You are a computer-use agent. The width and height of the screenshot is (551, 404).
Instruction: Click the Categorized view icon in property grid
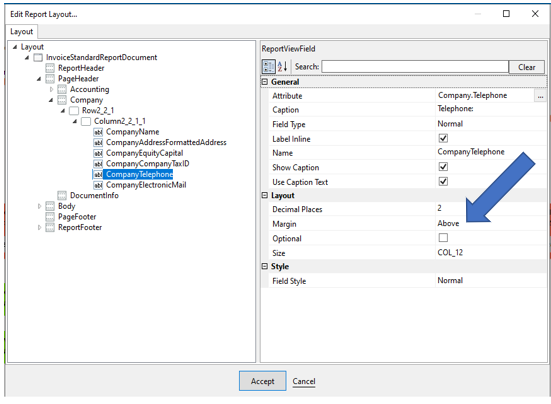[x=269, y=66]
